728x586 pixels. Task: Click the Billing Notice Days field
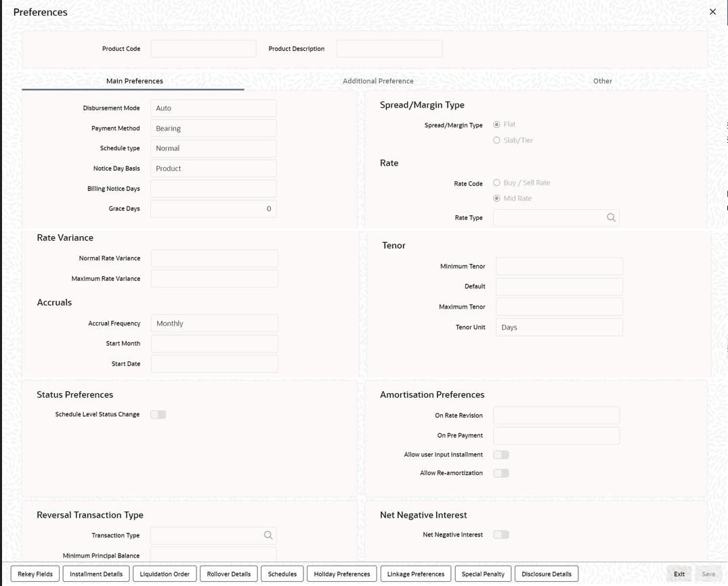pyautogui.click(x=213, y=188)
